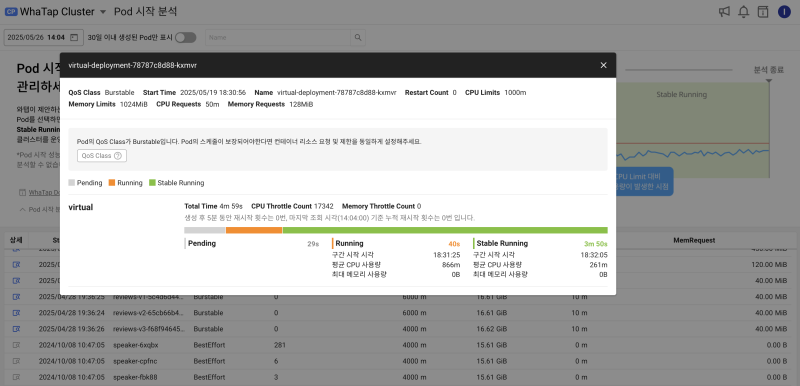Open detail icon for 2025/04/28 19:36:25 row
800x386 pixels.
click(x=16, y=297)
